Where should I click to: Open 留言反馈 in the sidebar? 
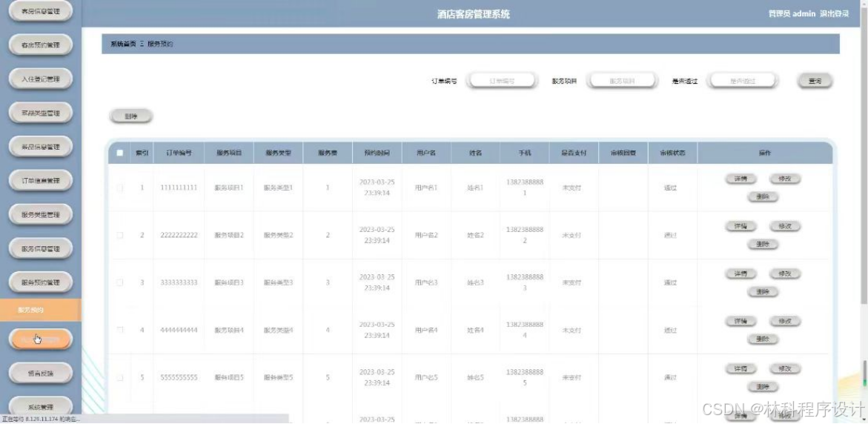click(41, 373)
